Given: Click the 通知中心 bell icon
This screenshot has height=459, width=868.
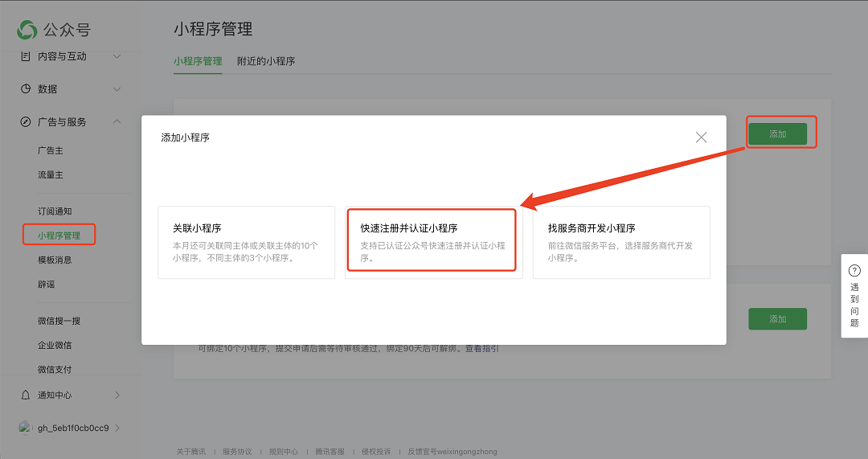Looking at the screenshot, I should pyautogui.click(x=26, y=395).
